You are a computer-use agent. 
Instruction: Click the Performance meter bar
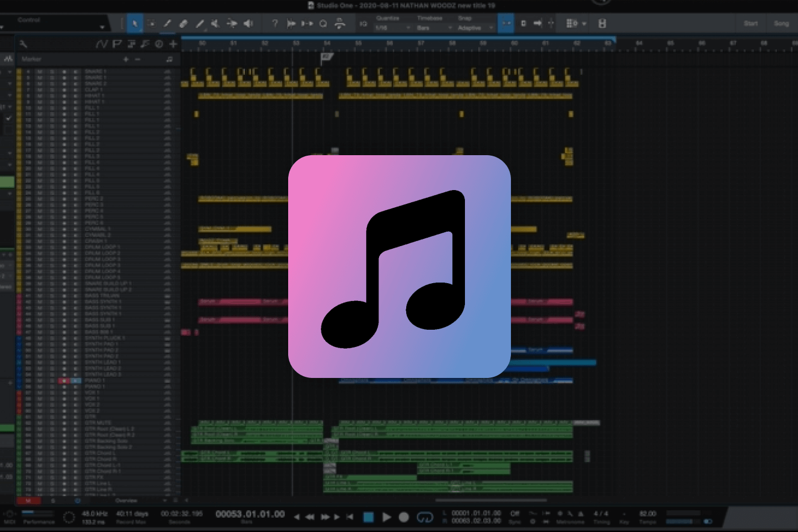click(39, 513)
